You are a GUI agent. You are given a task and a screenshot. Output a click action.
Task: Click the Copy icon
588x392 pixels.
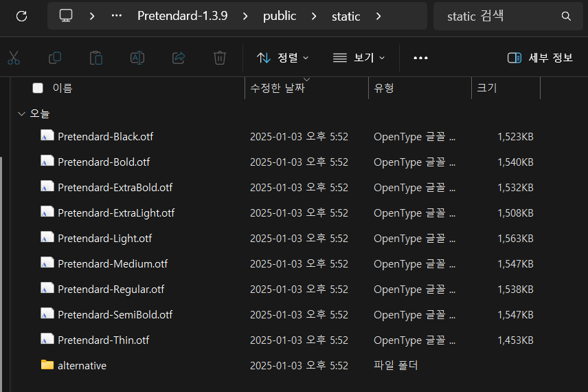[55, 58]
